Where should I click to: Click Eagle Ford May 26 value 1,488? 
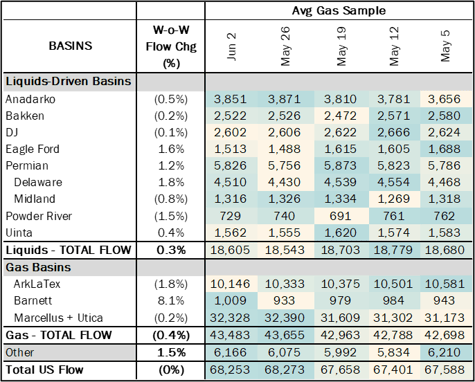point(284,149)
